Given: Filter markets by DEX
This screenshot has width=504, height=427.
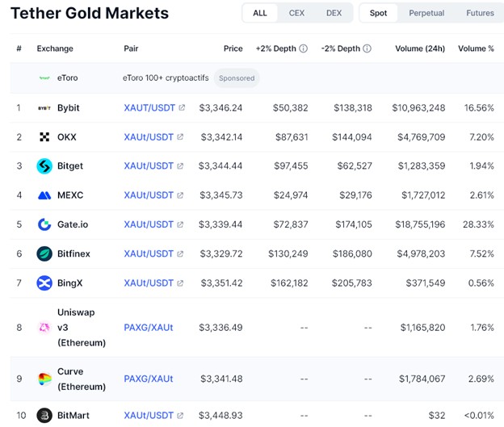Looking at the screenshot, I should coord(334,13).
